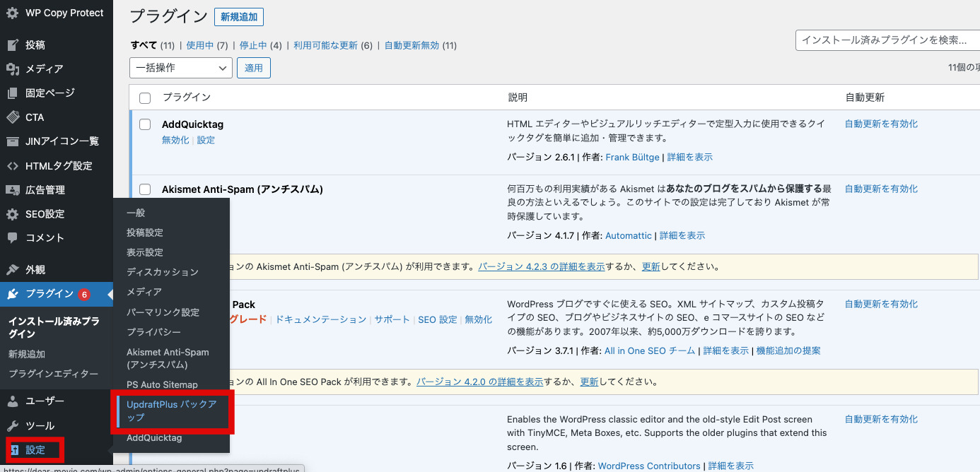The image size is (980, 472).
Task: Open ディスカッション in the settings flyout
Action: click(163, 272)
